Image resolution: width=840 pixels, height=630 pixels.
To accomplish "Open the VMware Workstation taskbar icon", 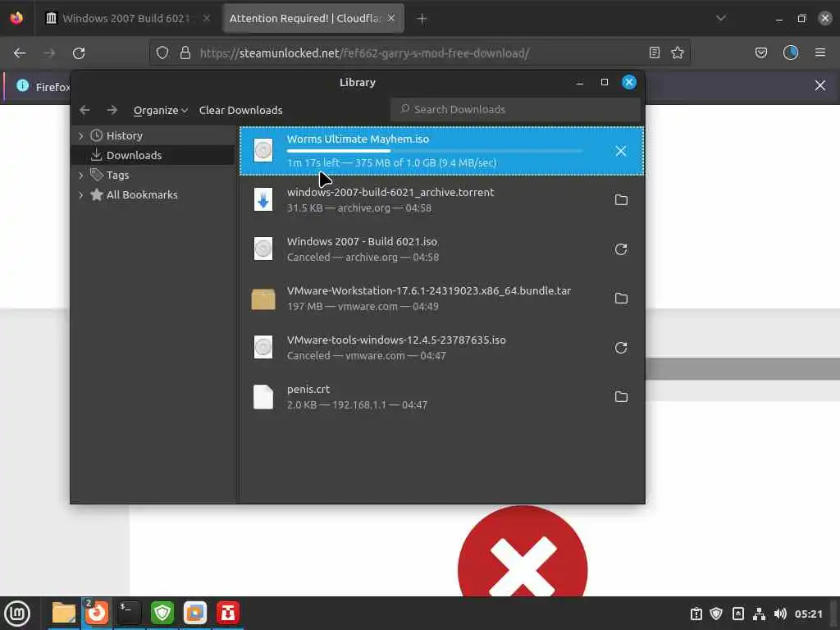I will (195, 613).
